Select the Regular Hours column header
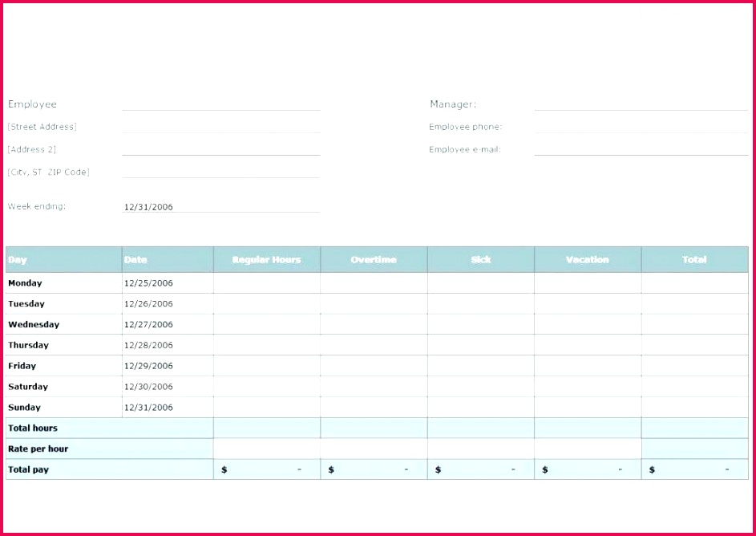This screenshot has width=756, height=536. click(267, 259)
